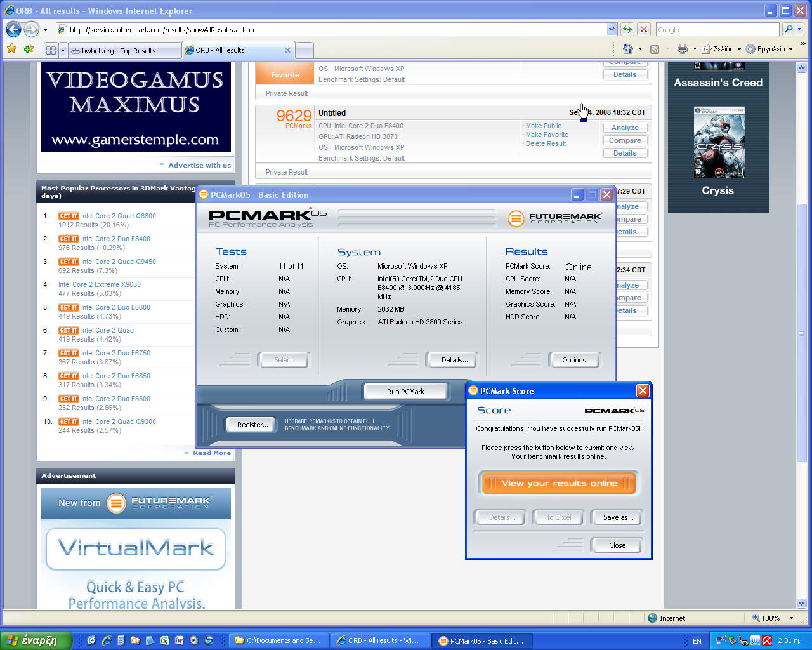
Task: Open the search provider dropdown arrow
Action: pos(799,29)
